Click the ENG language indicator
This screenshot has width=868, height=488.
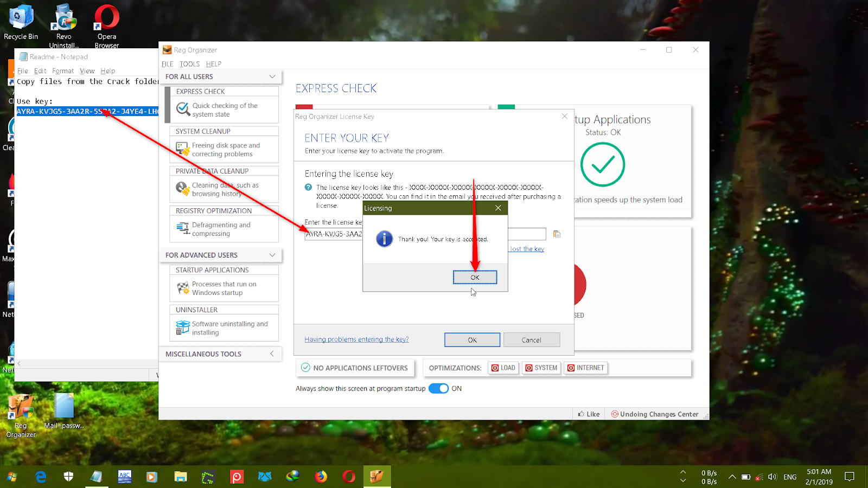(x=790, y=477)
